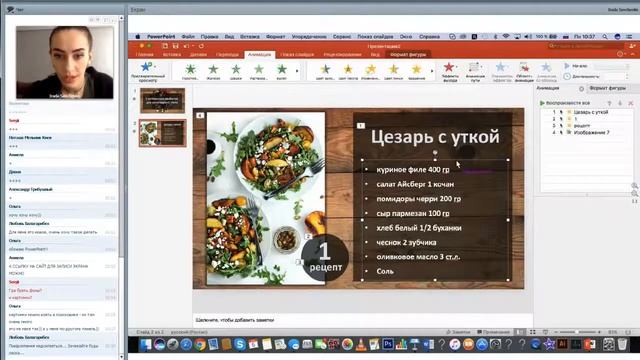
Task: Click the Undo arrow in title toolbar
Action: (x=187, y=46)
